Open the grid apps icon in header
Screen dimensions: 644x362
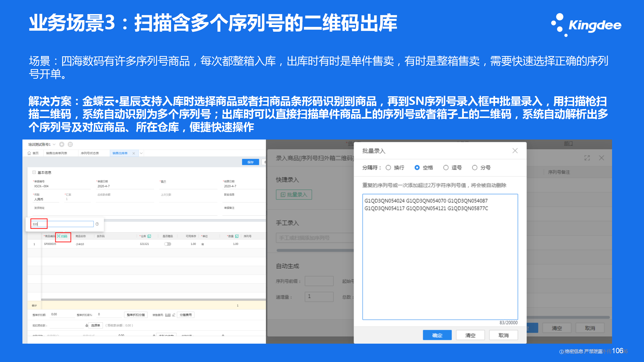point(70,144)
